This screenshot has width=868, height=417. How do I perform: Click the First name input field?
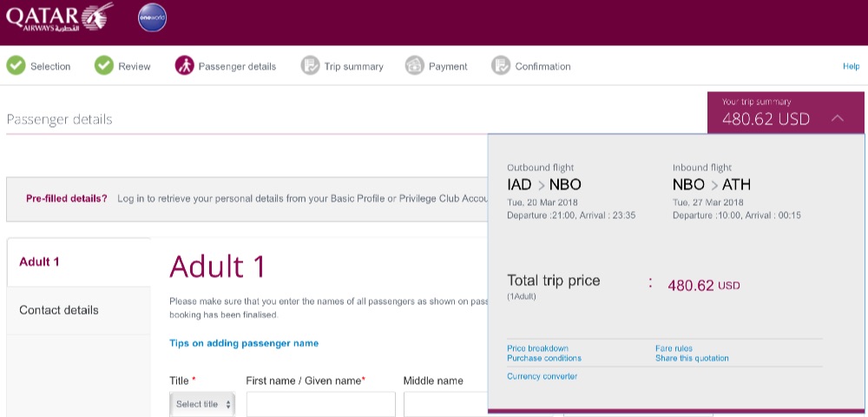[x=320, y=404]
